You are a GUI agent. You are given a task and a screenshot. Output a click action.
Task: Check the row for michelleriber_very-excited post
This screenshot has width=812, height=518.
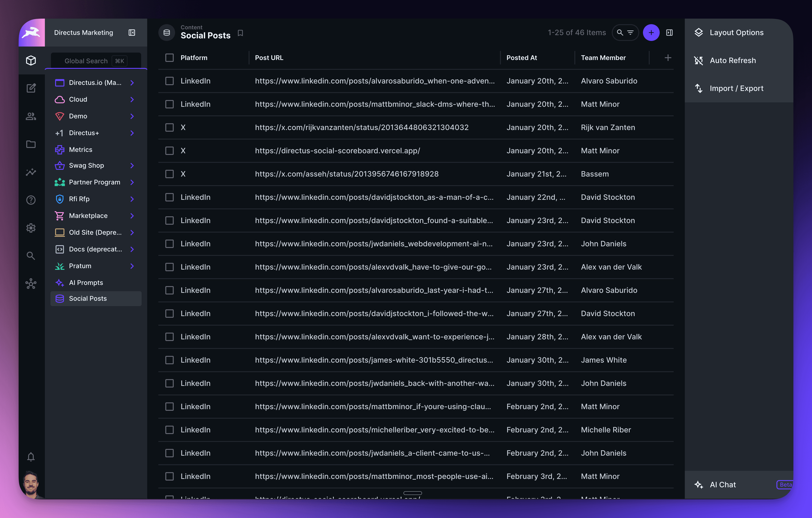[170, 430]
